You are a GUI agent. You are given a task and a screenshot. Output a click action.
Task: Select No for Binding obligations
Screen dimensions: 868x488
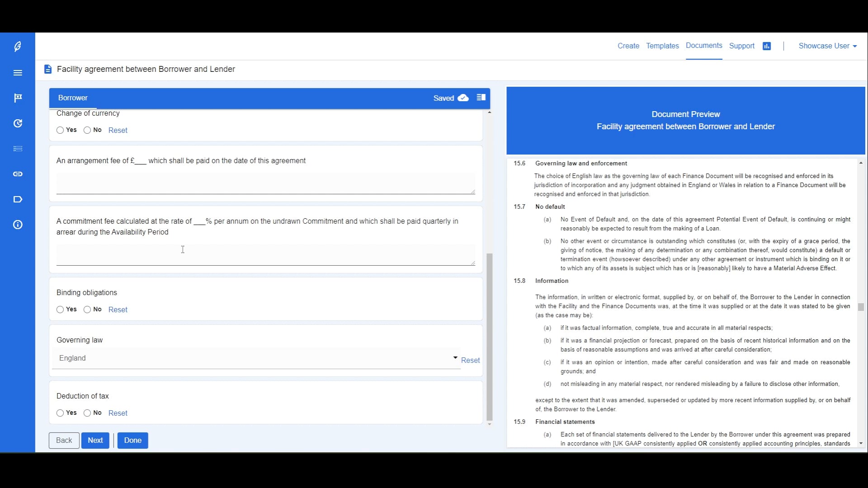tap(87, 310)
